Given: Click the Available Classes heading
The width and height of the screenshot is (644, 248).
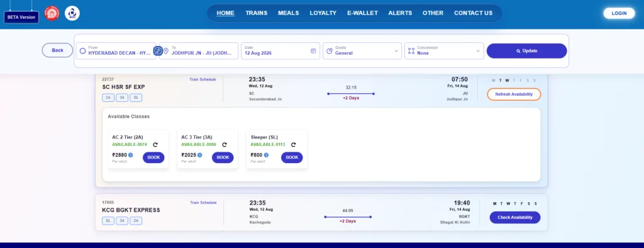Looking at the screenshot, I should pyautogui.click(x=128, y=116).
